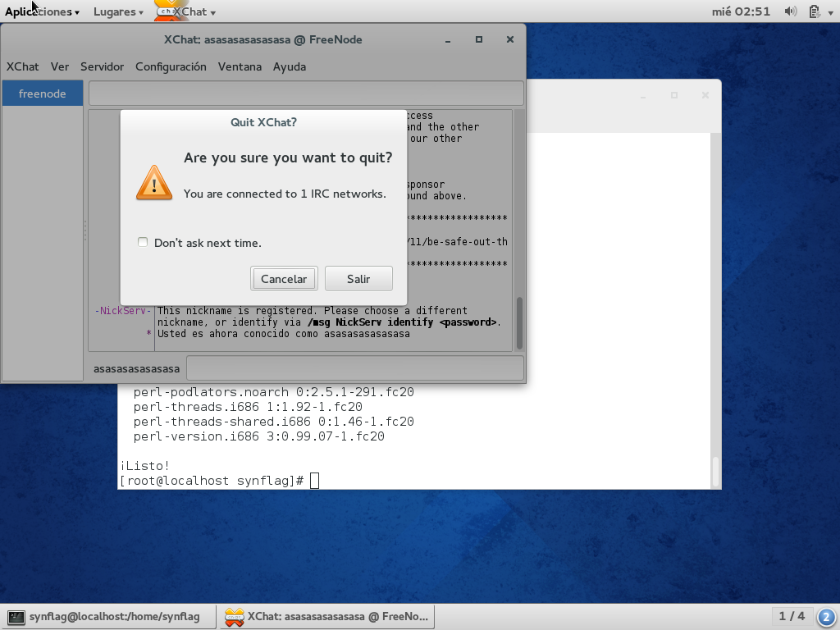Click the notification count 2 icon

[x=827, y=617]
